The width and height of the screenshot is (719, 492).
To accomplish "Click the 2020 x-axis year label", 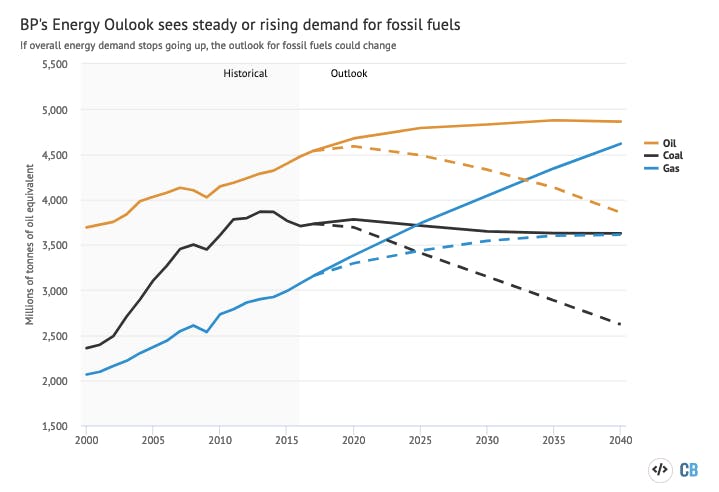I will 353,440.
